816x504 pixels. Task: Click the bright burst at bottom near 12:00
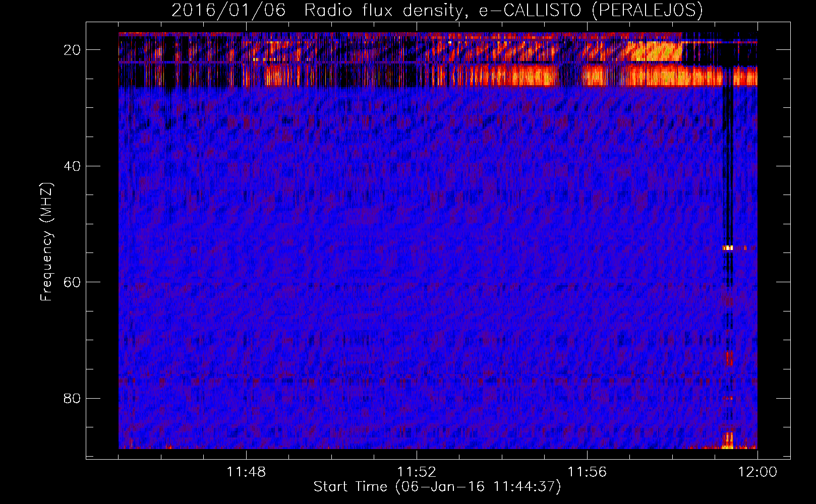click(x=728, y=442)
